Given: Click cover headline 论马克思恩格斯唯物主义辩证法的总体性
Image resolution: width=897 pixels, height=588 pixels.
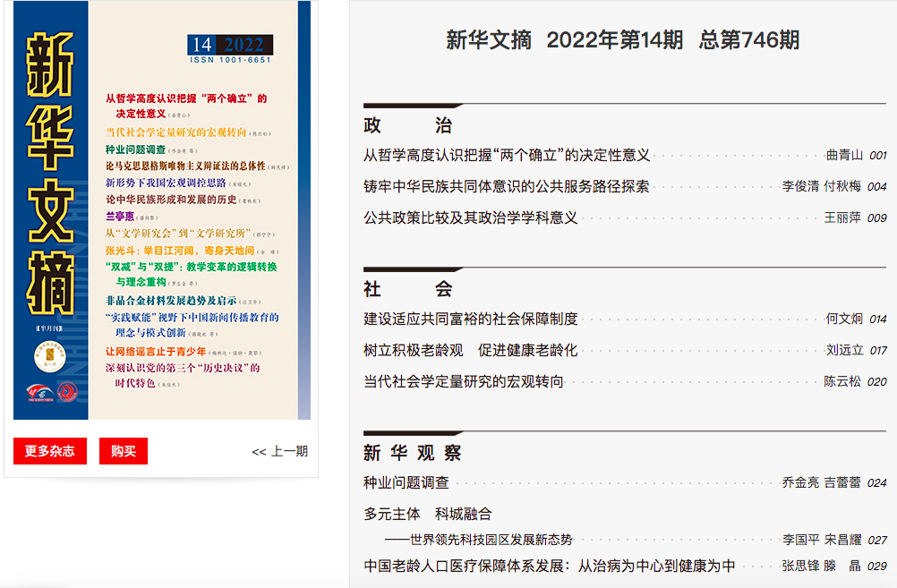Looking at the screenshot, I should point(185,166).
